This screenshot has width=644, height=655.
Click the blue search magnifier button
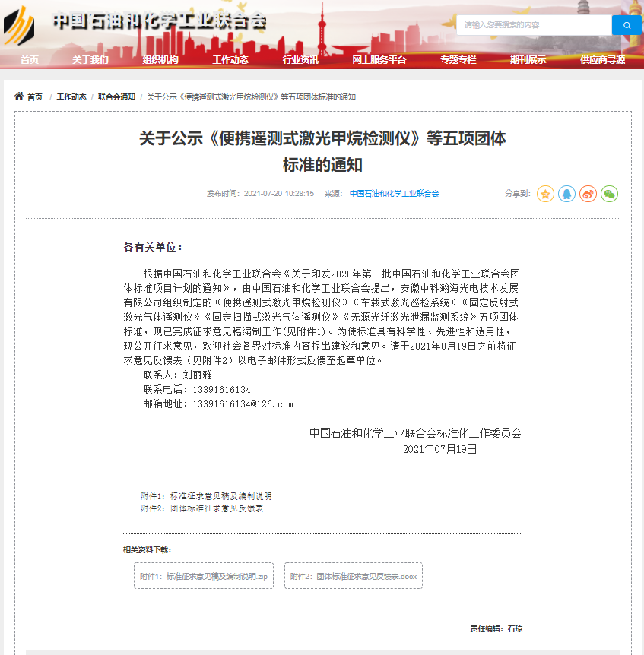[x=627, y=25]
